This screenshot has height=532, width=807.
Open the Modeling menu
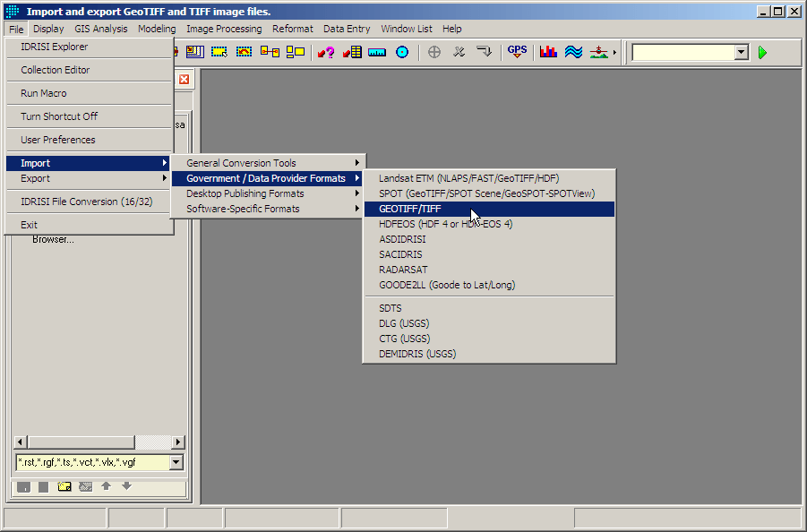pos(157,29)
